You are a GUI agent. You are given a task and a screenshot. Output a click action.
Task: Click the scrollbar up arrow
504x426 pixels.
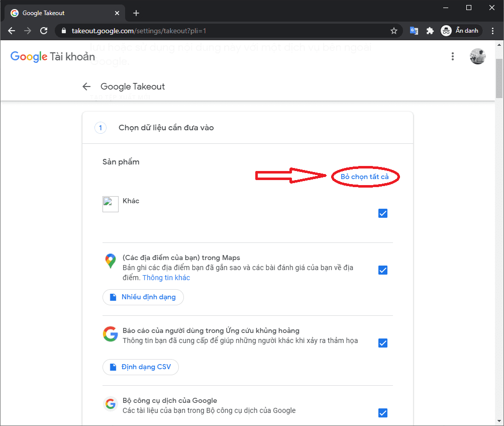(499, 45)
